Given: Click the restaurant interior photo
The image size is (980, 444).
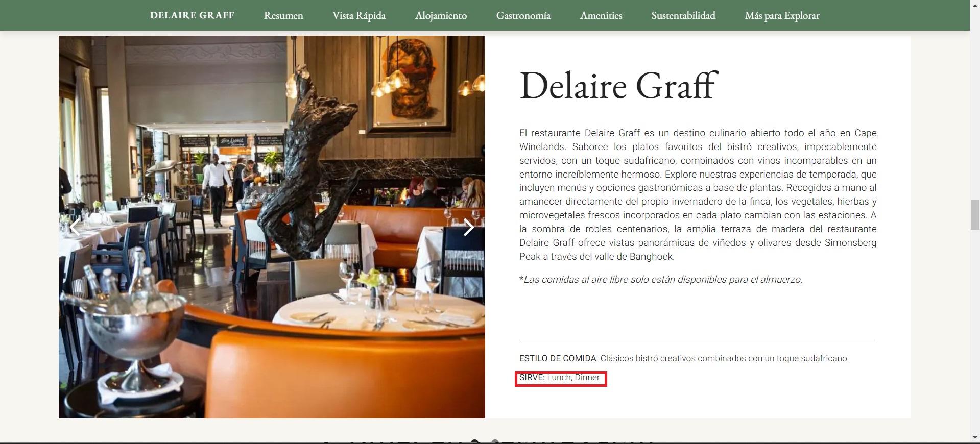Looking at the screenshot, I should (272, 227).
